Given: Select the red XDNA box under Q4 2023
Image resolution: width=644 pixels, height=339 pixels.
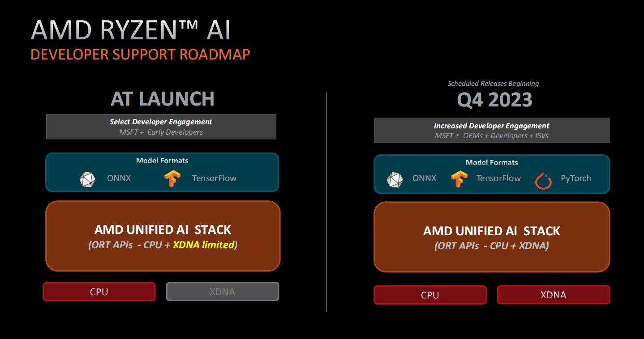Looking at the screenshot, I should coord(554,295).
